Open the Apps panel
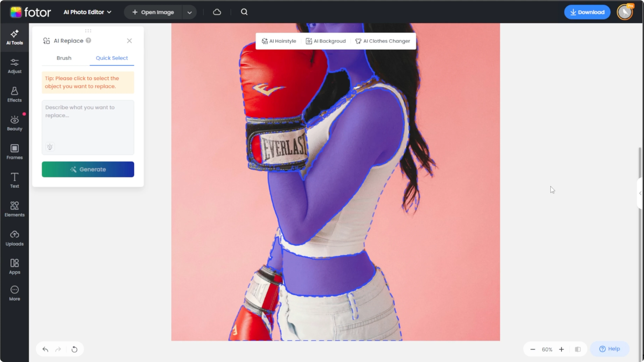The height and width of the screenshot is (362, 644). pyautogui.click(x=15, y=267)
